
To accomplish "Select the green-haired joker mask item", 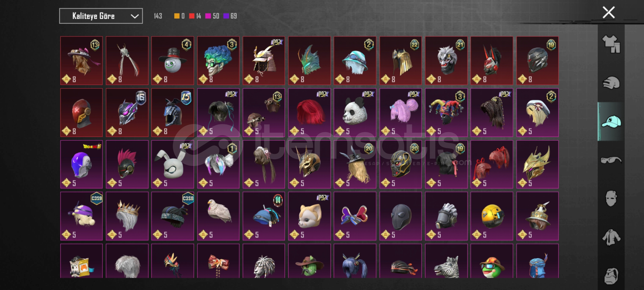I will (218, 61).
